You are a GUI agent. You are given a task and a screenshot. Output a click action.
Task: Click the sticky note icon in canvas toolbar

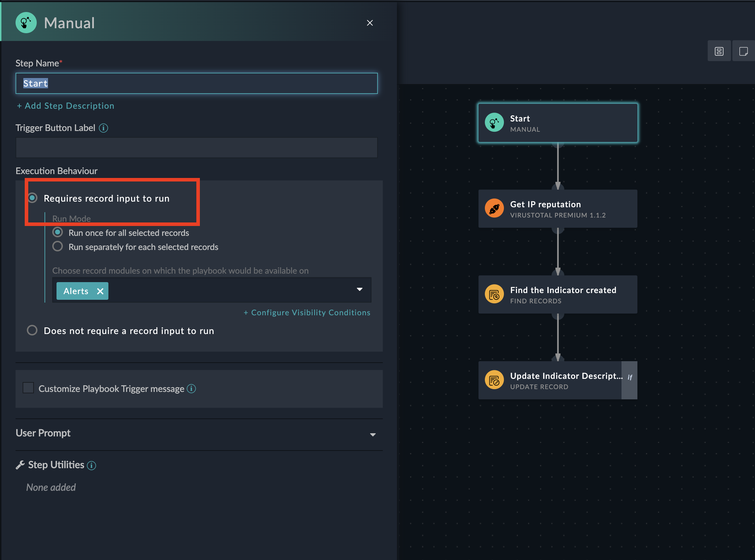743,52
